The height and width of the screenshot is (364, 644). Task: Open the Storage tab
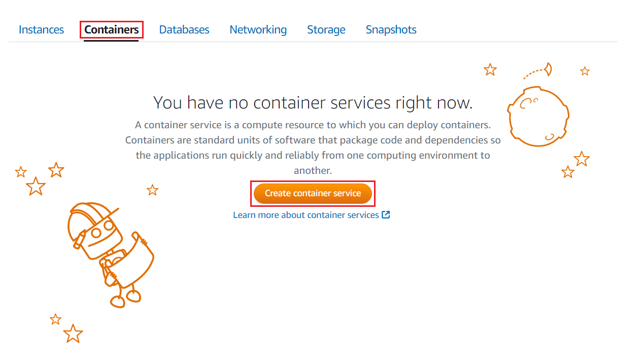coord(326,29)
